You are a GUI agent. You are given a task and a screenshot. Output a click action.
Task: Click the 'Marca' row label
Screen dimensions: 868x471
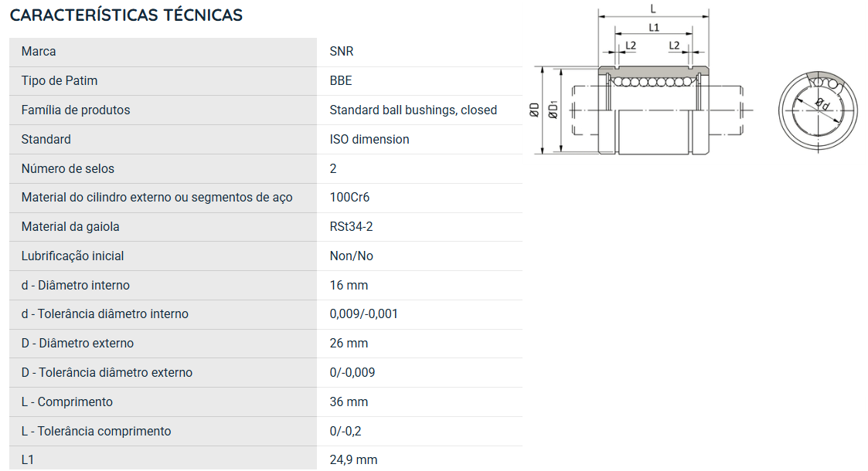pos(39,52)
